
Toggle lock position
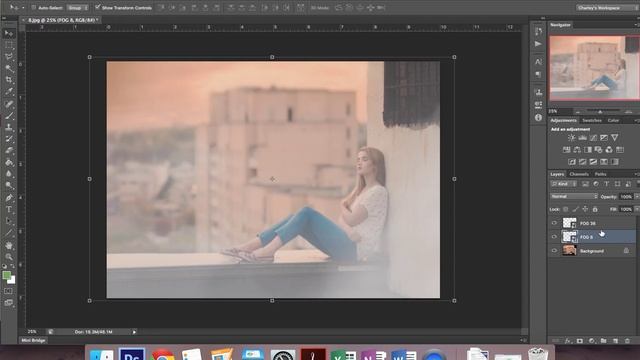click(585, 209)
